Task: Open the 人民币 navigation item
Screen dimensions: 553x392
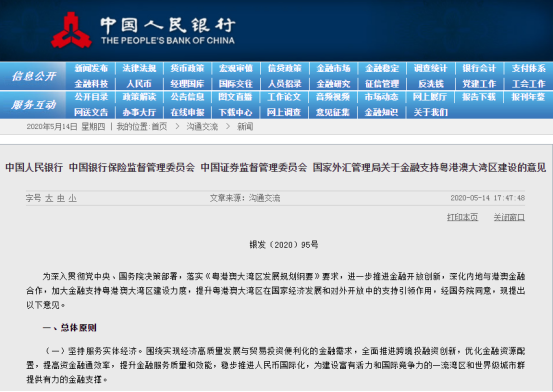Action: [x=139, y=84]
